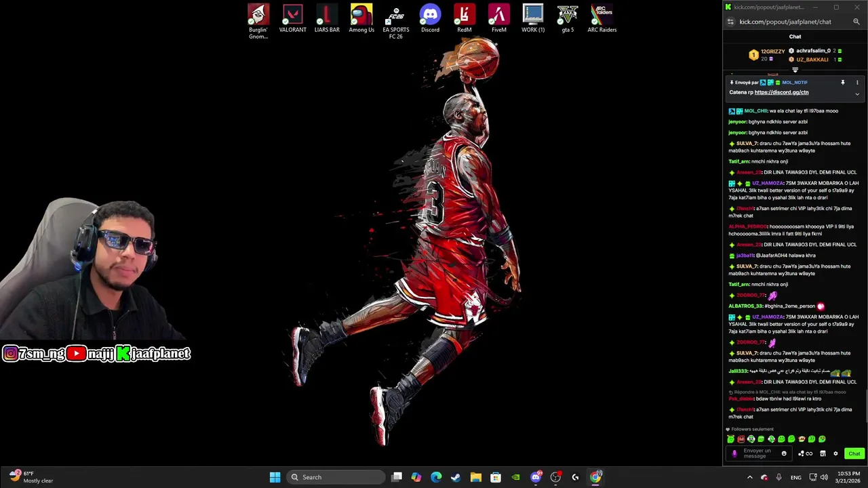This screenshot has width=868, height=488.
Task: Click the Kick address bar URL
Action: pyautogui.click(x=785, y=22)
